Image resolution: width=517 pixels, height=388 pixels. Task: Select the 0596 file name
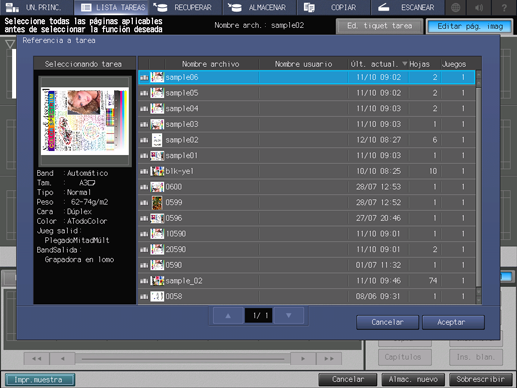coord(174,218)
